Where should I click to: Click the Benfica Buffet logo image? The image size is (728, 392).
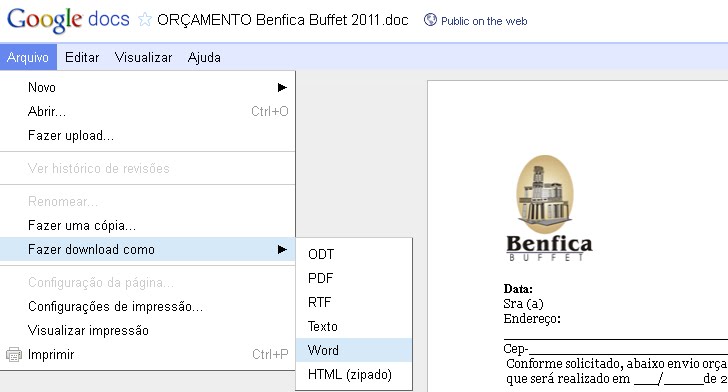click(549, 208)
